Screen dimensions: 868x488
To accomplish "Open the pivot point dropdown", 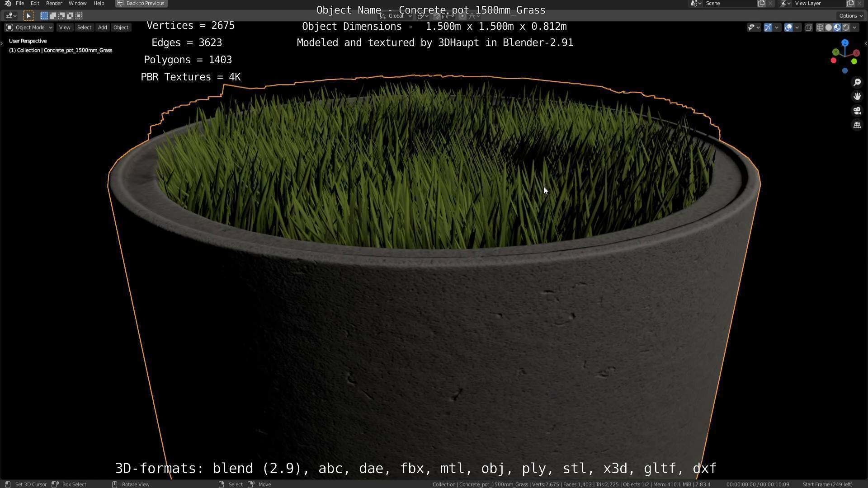I will [423, 16].
